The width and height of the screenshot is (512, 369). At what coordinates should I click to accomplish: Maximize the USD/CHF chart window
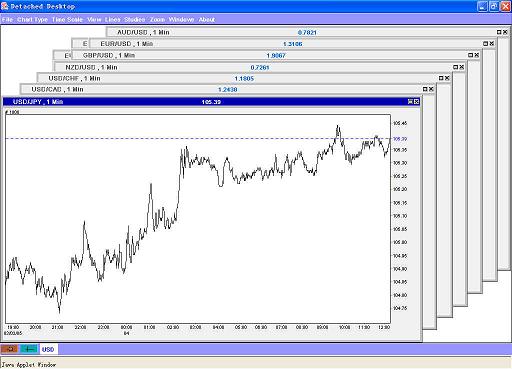click(441, 78)
